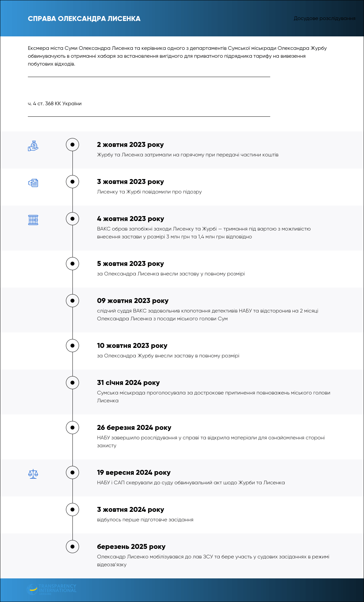
Task: Click the ч. 4 ст. 368 КК України text
Action: click(x=55, y=104)
